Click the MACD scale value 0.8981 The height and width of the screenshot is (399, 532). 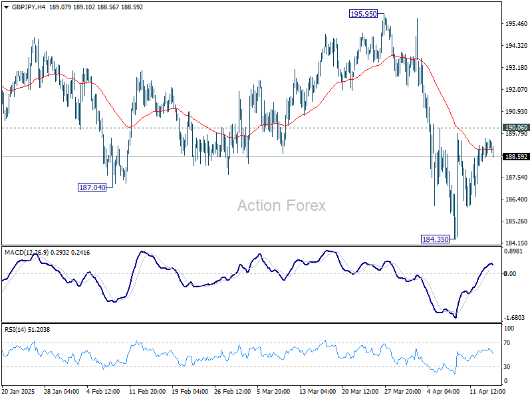coord(515,251)
